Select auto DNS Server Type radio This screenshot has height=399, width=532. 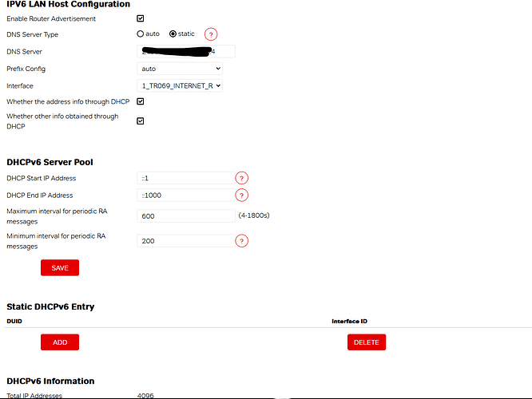(141, 34)
